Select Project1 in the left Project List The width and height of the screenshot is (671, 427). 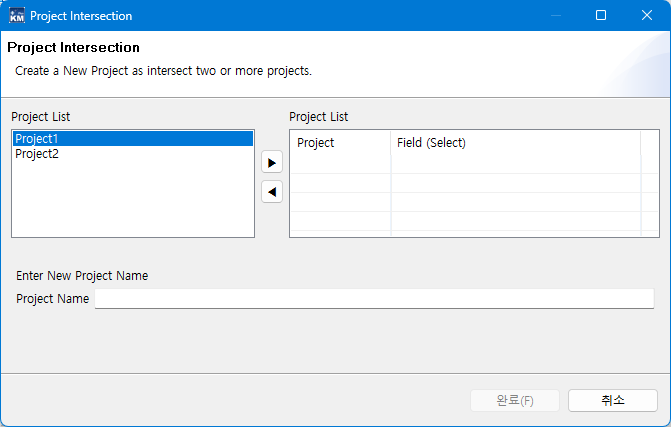[x=37, y=139]
